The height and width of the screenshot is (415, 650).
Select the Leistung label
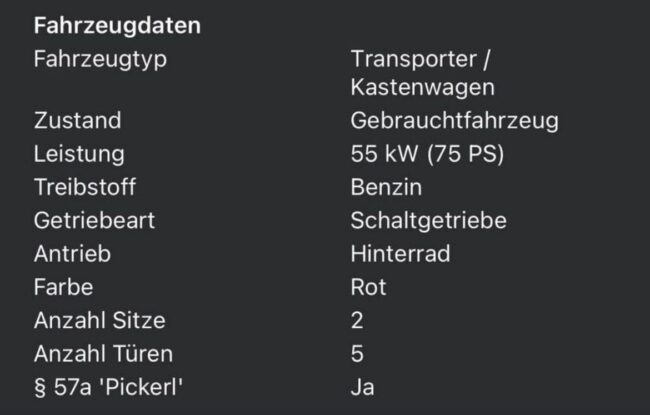[79, 154]
